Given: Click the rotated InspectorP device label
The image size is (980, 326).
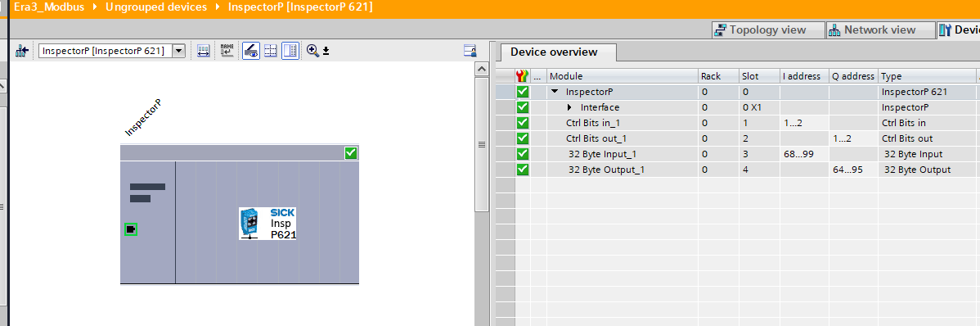Looking at the screenshot, I should [x=143, y=118].
